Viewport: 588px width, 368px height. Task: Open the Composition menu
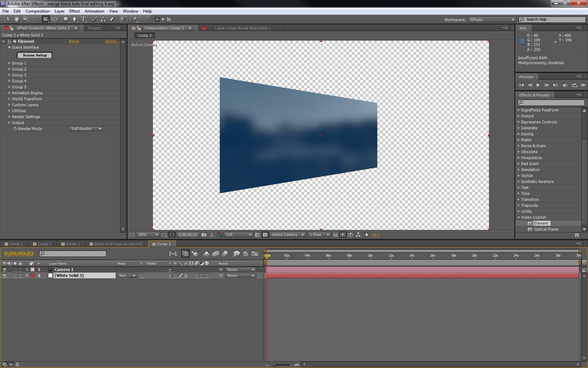tap(37, 11)
